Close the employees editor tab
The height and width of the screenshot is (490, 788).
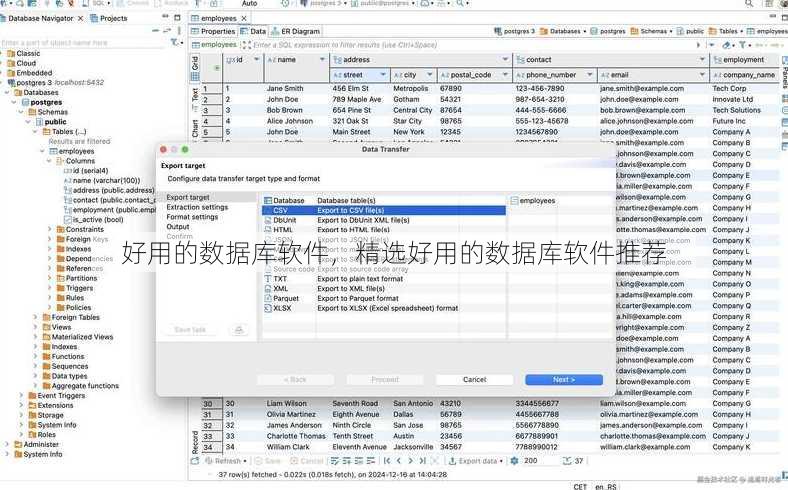[x=244, y=18]
